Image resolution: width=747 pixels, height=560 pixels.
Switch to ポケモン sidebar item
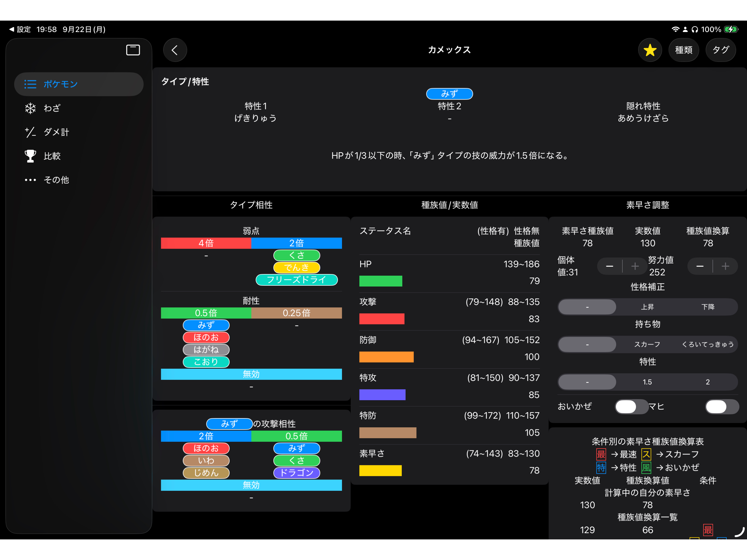click(x=79, y=84)
